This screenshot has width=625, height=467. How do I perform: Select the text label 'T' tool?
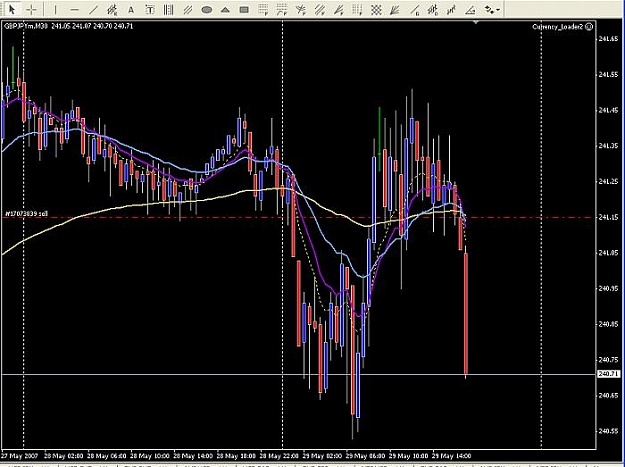149,10
